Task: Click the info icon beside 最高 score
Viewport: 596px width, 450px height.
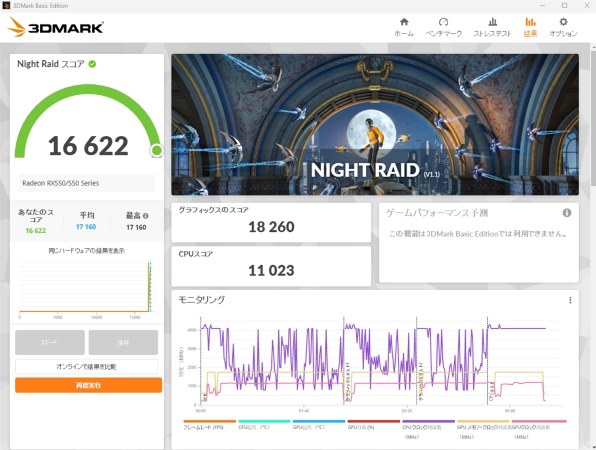Action: [x=146, y=215]
